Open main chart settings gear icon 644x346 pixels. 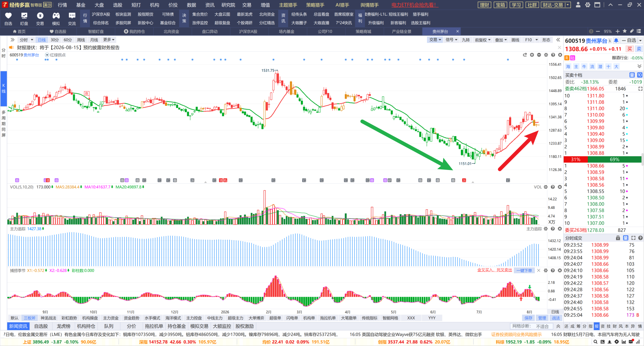tap(546, 55)
